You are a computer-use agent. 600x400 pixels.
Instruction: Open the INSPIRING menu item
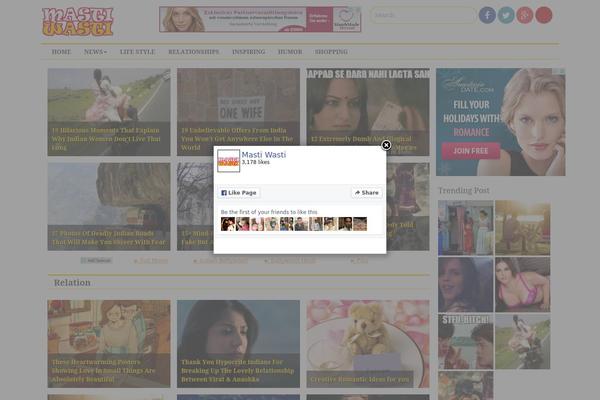pyautogui.click(x=248, y=52)
